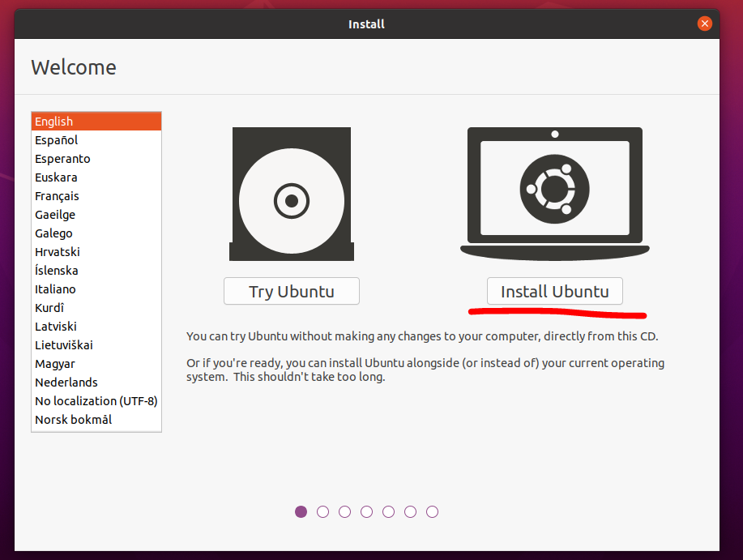
Task: Click the CD disc drive icon
Action: 291,195
